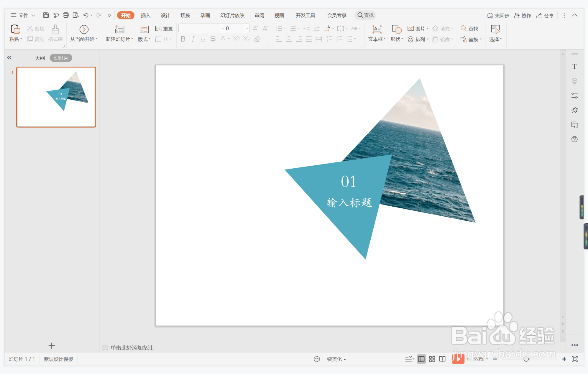Click the 查找 find button in ribbon
This screenshot has width=588, height=374.
click(469, 29)
